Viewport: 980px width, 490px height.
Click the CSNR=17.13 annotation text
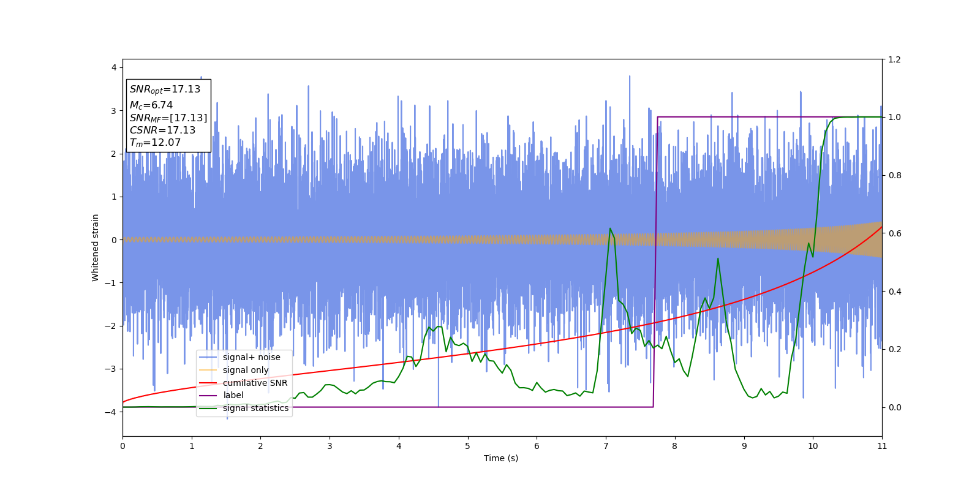pos(162,130)
